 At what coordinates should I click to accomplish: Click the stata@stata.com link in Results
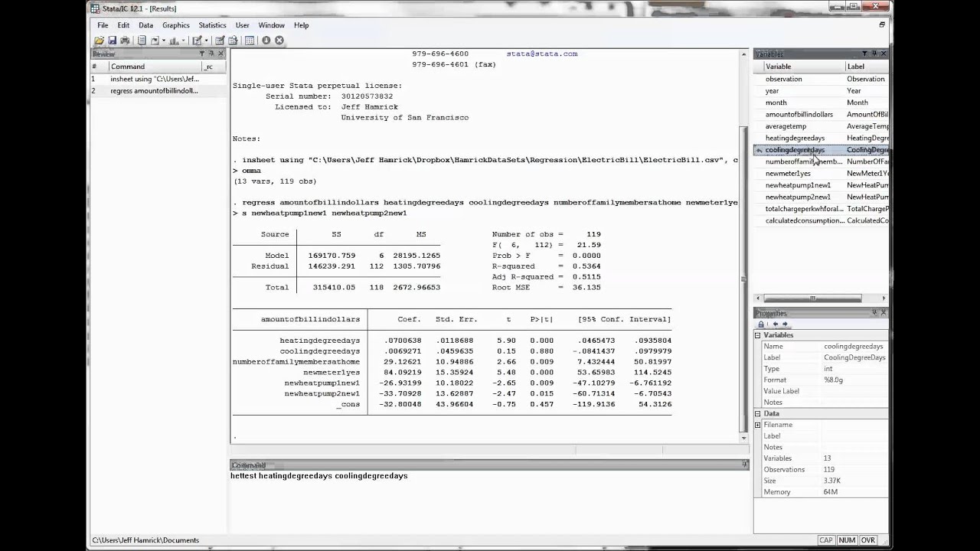click(x=542, y=54)
